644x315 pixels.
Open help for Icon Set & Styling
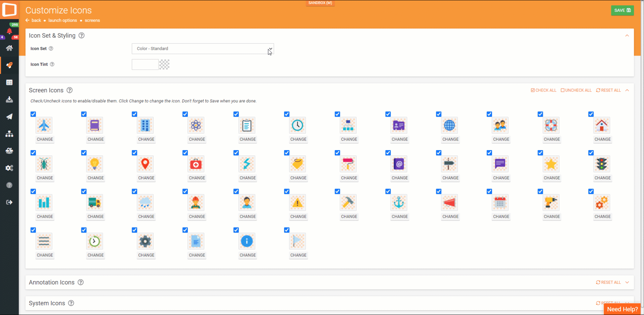[x=81, y=36]
